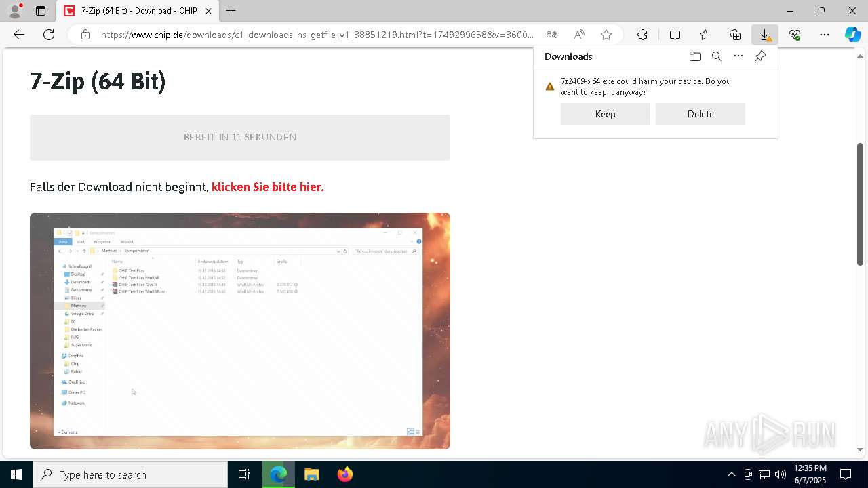
Task: Click the 7-Zip (64 Bit) heading
Action: [x=98, y=81]
